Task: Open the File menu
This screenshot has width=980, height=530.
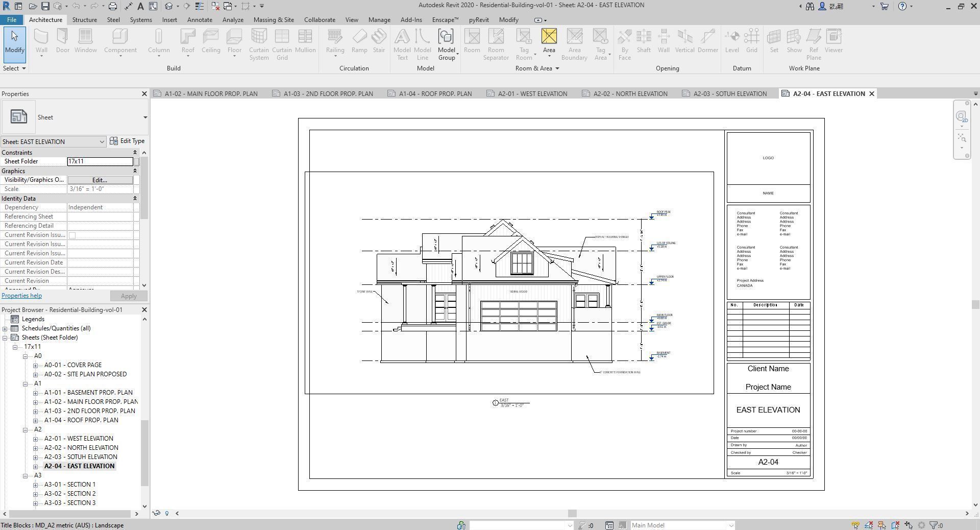Action: pyautogui.click(x=11, y=20)
